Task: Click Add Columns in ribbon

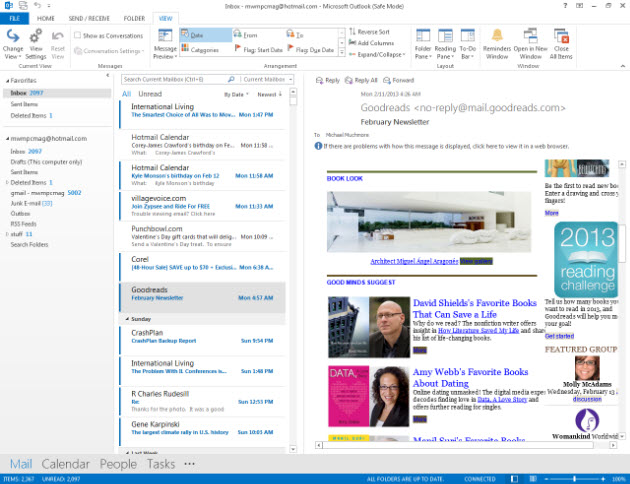Action: point(372,43)
